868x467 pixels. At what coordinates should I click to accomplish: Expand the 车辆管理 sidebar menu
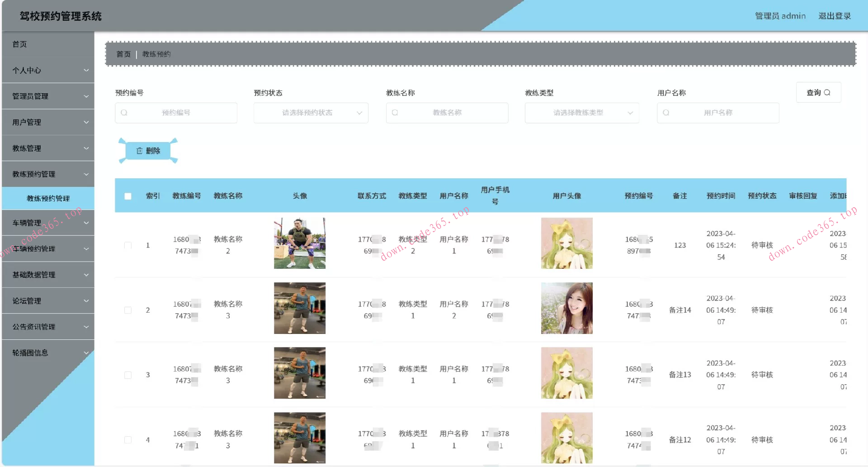(x=47, y=222)
